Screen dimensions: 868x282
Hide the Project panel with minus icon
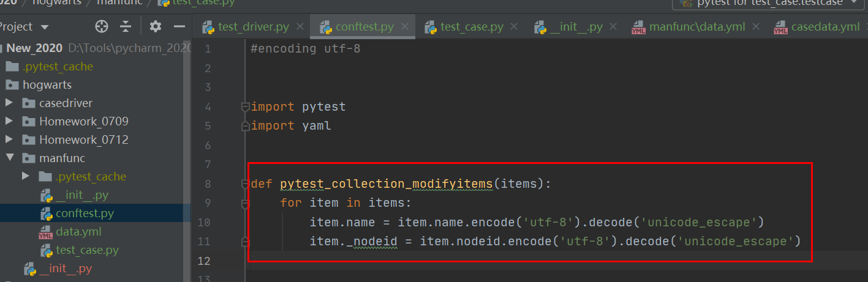click(x=179, y=27)
